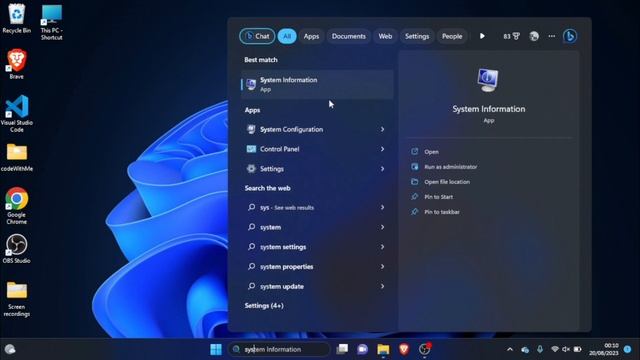Expand the Settings (4+) group

point(264,306)
